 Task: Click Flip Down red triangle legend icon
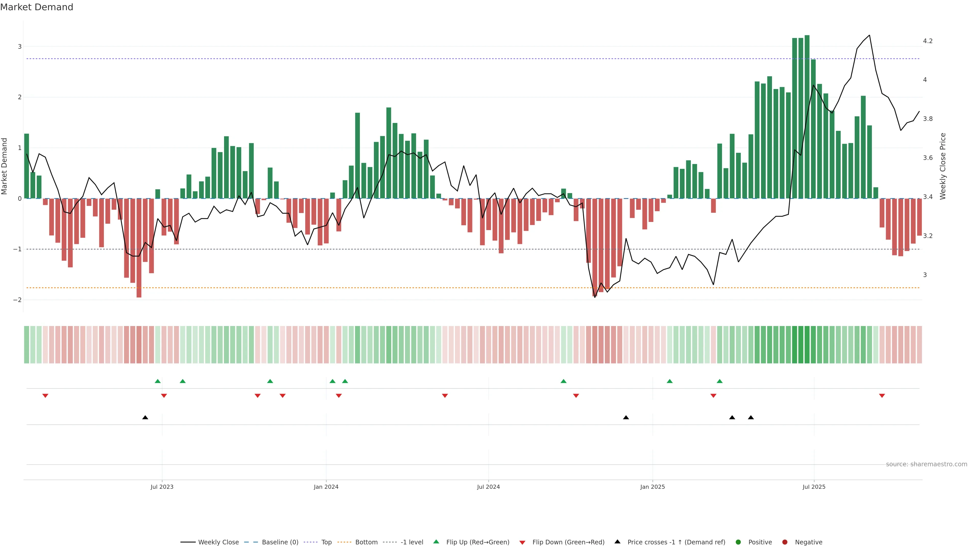tap(522, 543)
